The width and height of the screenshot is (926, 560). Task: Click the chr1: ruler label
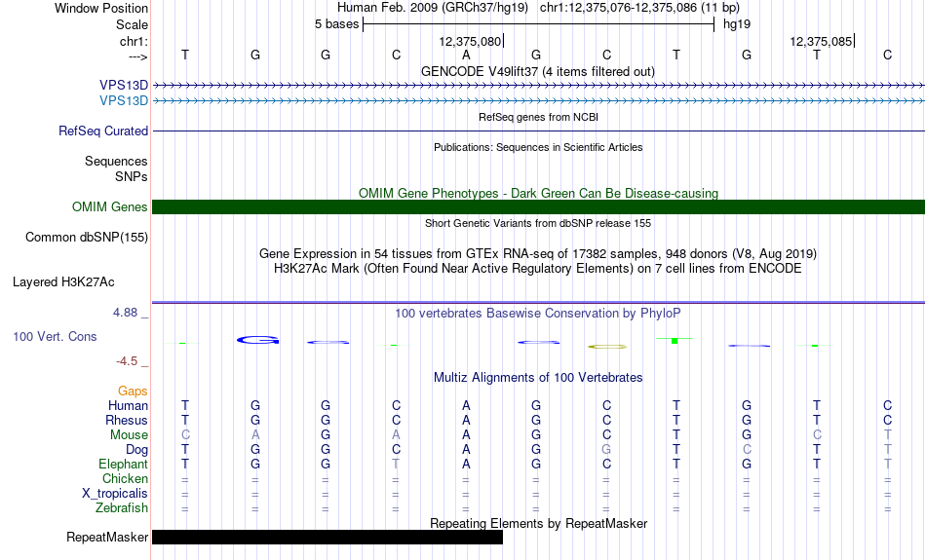pyautogui.click(x=134, y=41)
